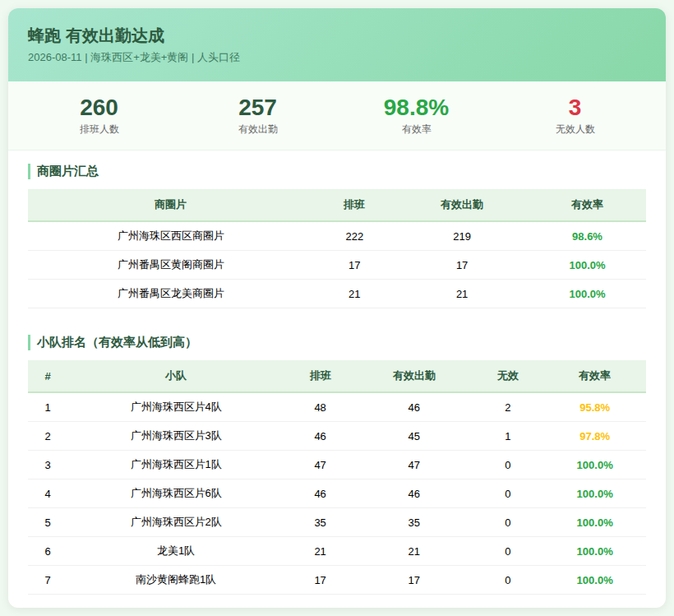
Task: Click the 有效率 header in 商圈片汇总 table
Action: click(x=587, y=205)
